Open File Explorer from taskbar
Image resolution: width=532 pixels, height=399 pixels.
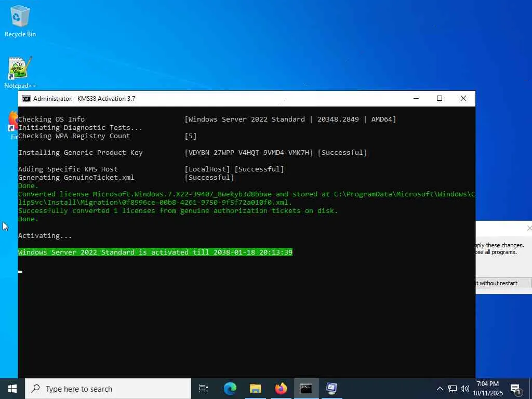[256, 389]
